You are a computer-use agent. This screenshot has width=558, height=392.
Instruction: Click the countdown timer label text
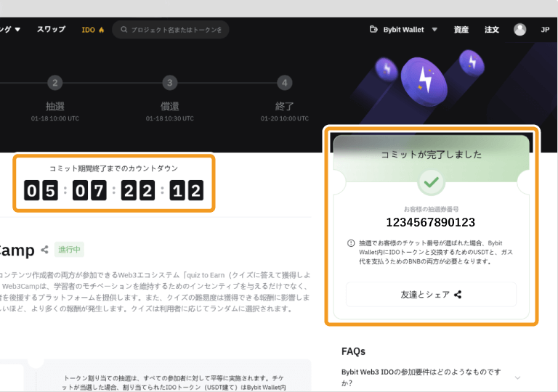[113, 168]
